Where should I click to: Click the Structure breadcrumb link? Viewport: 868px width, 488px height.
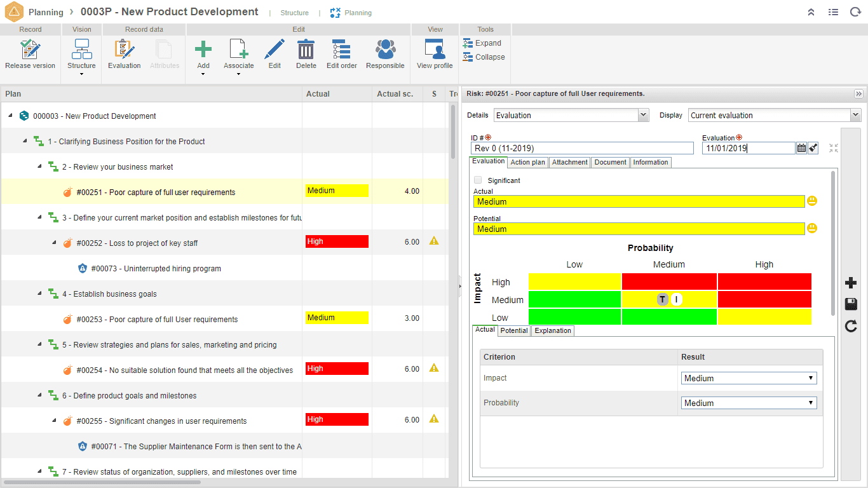pos(294,13)
